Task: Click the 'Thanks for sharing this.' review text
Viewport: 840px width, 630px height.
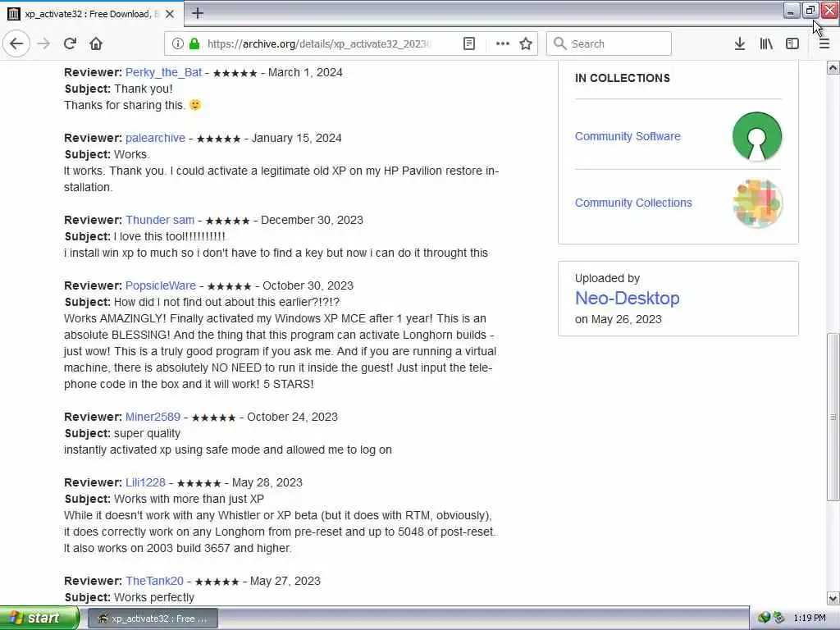Action: pos(125,105)
